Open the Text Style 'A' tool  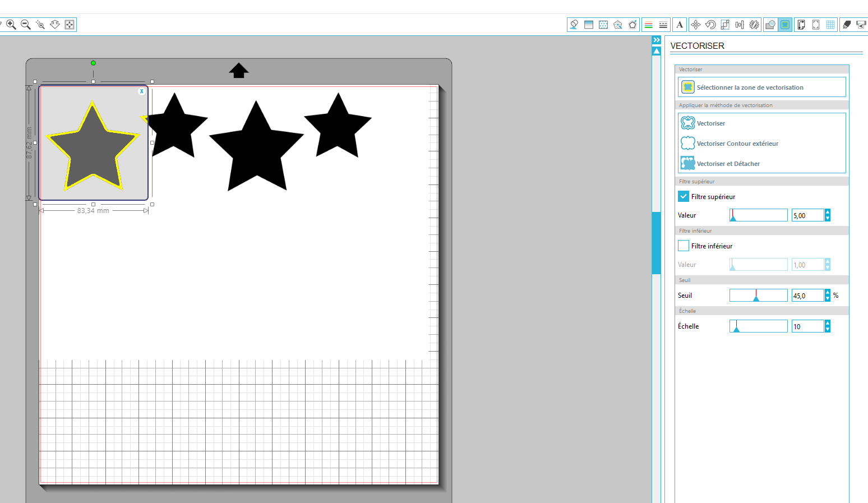(x=680, y=25)
